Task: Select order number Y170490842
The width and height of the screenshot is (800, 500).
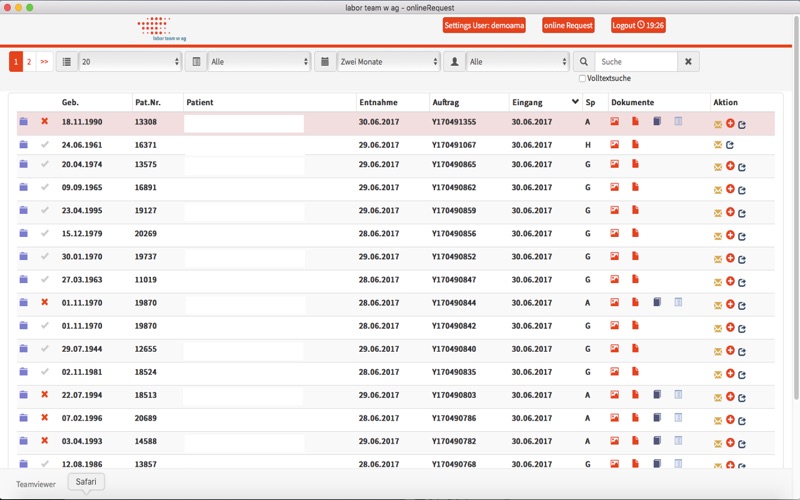Action: click(x=454, y=326)
